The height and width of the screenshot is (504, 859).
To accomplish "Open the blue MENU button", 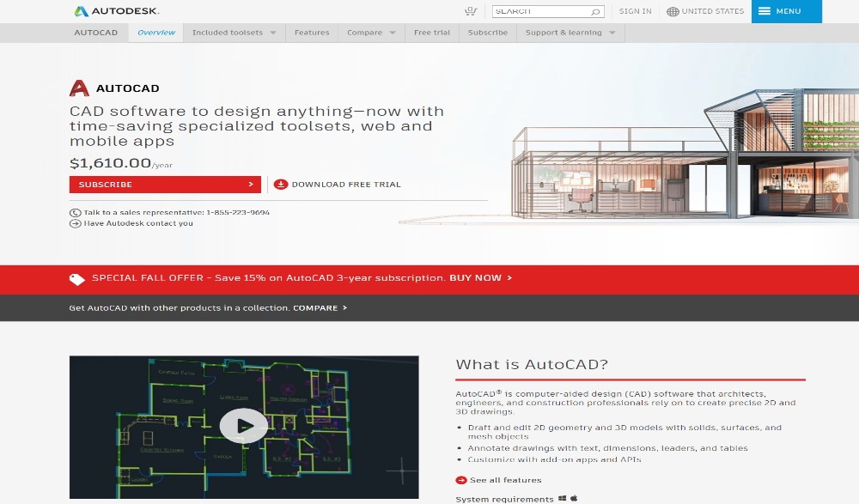I will pyautogui.click(x=786, y=11).
